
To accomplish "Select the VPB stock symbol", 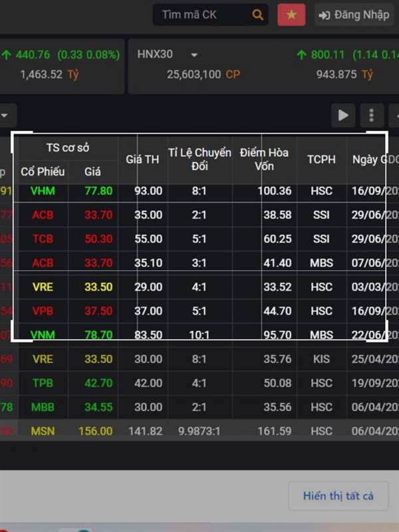I will (43, 311).
